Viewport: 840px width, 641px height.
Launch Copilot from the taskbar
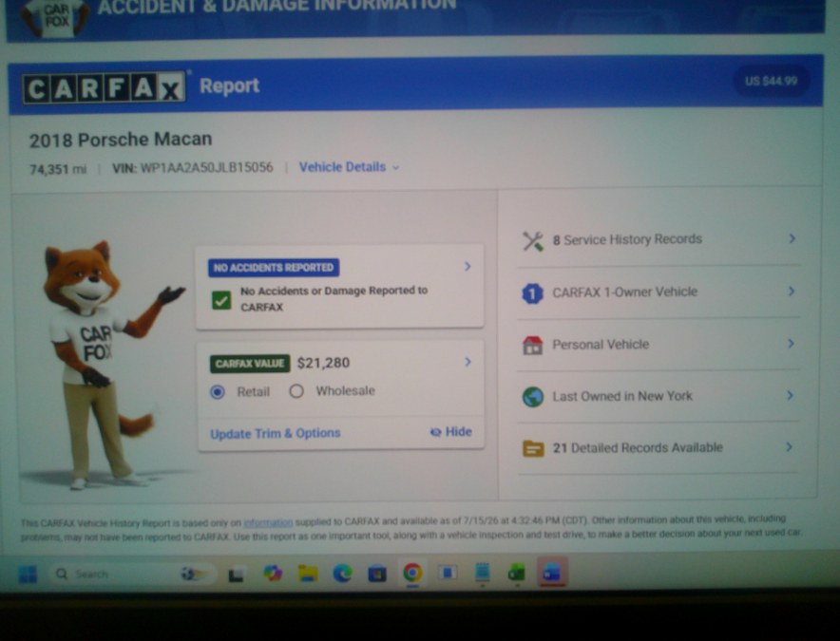[273, 574]
